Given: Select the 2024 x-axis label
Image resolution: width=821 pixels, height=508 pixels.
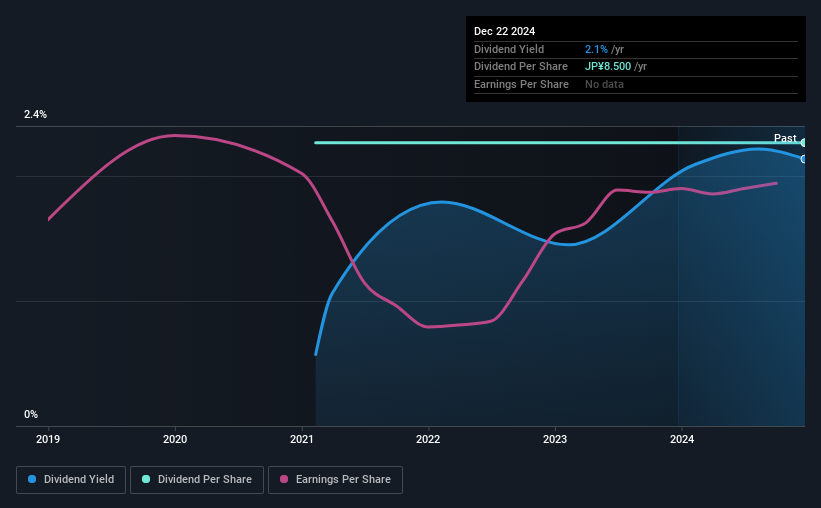Looking at the screenshot, I should click(682, 439).
